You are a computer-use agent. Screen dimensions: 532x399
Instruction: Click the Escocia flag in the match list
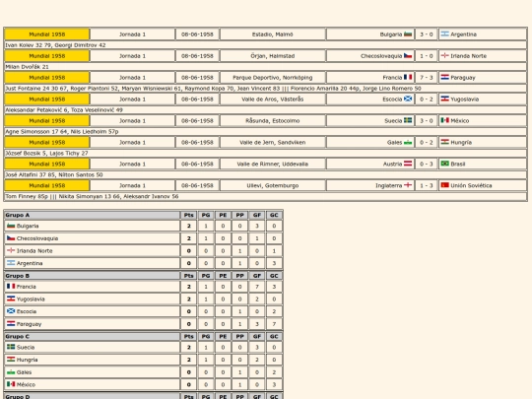coord(408,99)
